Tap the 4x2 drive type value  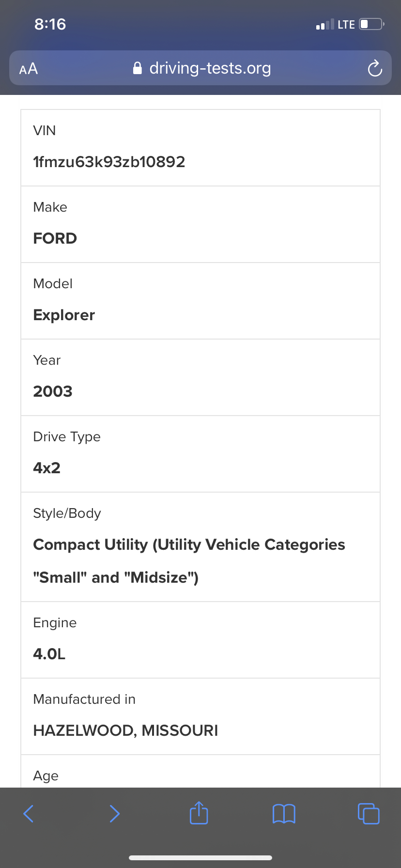click(46, 468)
